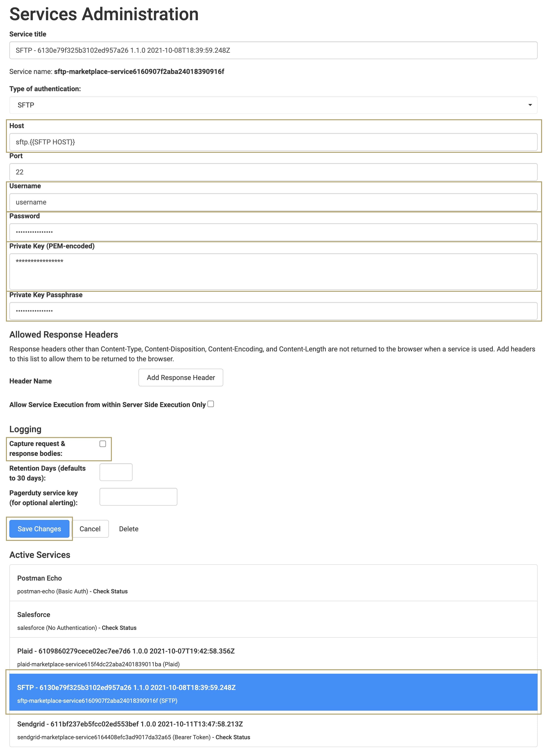Click the Cancel button

pyautogui.click(x=90, y=529)
